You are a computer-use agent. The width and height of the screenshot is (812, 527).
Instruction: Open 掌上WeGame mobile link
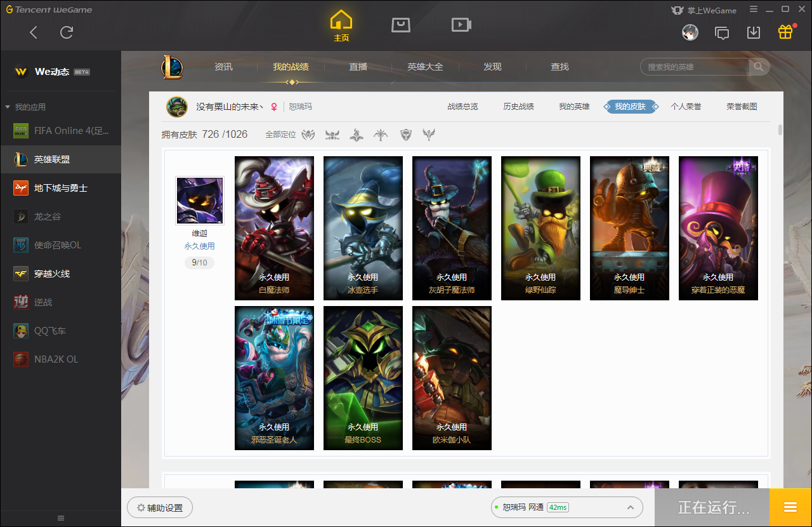click(704, 10)
